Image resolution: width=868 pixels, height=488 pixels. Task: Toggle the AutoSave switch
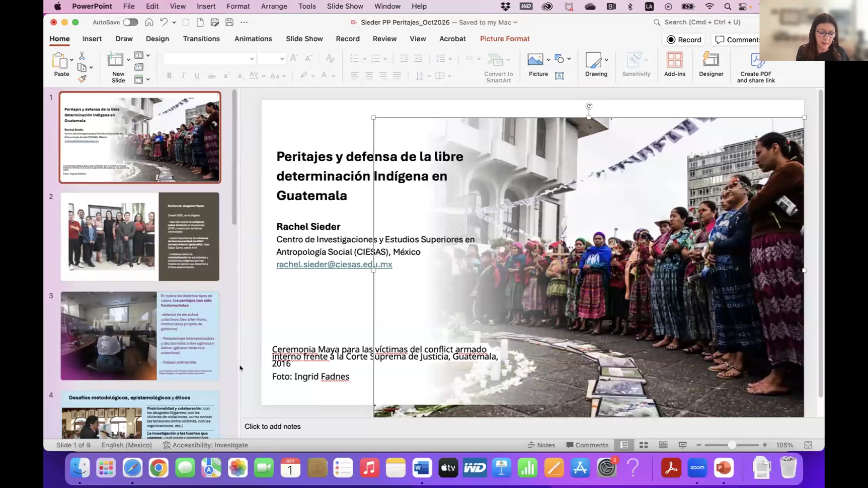131,22
